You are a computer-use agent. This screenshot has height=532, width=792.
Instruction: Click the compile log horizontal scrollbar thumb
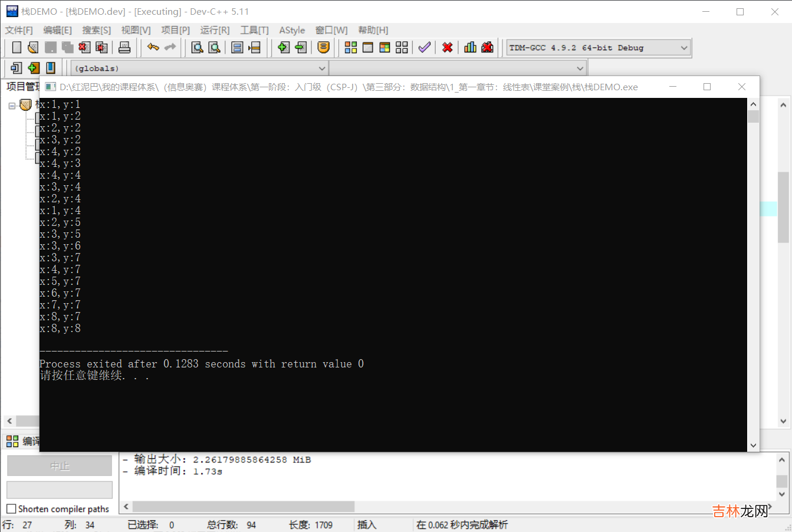[244, 507]
